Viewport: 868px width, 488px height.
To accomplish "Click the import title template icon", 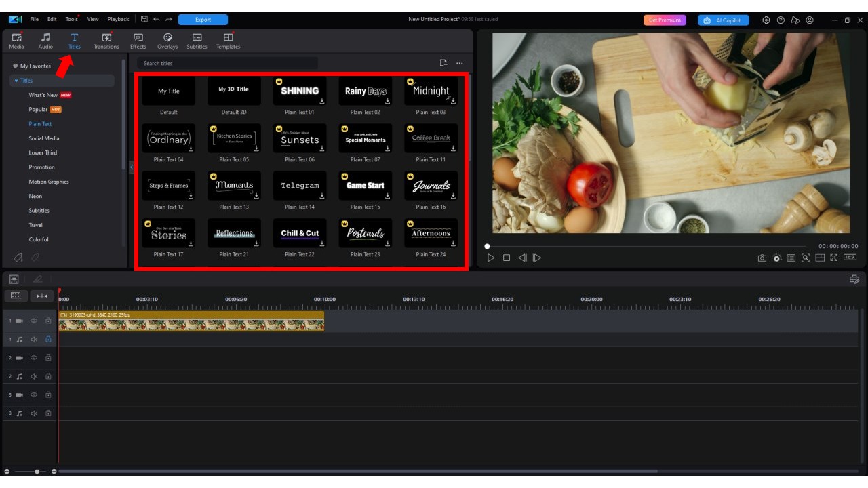I will (x=443, y=63).
